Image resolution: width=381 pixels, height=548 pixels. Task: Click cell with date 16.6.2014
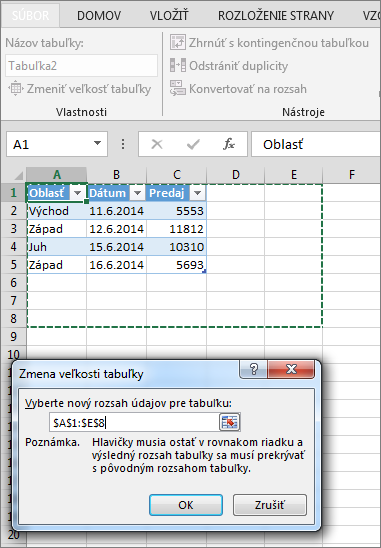pyautogui.click(x=116, y=265)
